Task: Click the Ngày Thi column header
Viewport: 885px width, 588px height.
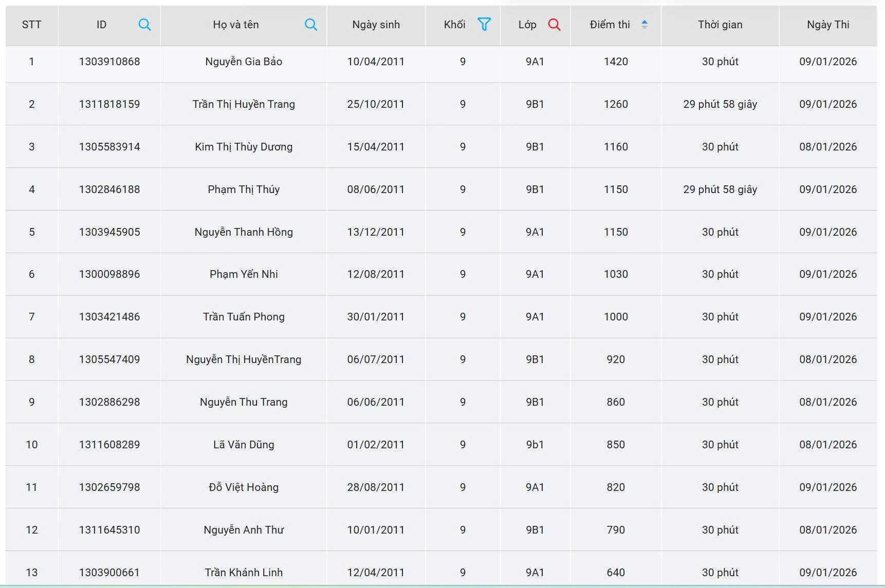Action: [827, 25]
